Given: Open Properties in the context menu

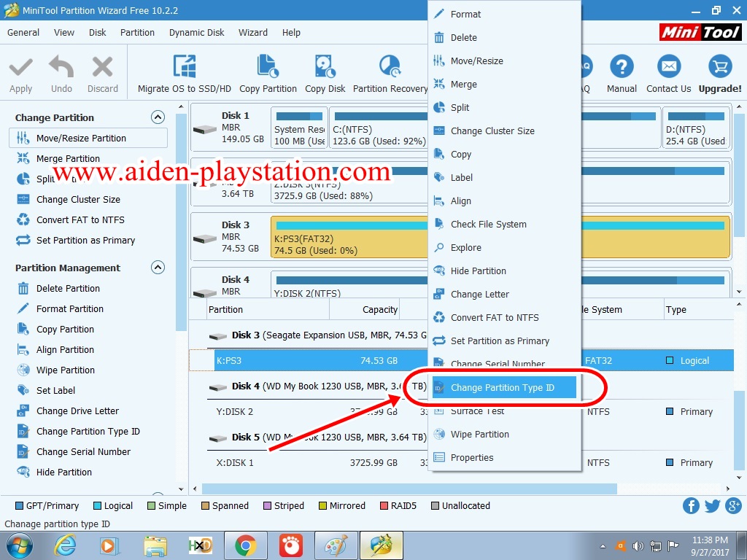Looking at the screenshot, I should 505,458.
